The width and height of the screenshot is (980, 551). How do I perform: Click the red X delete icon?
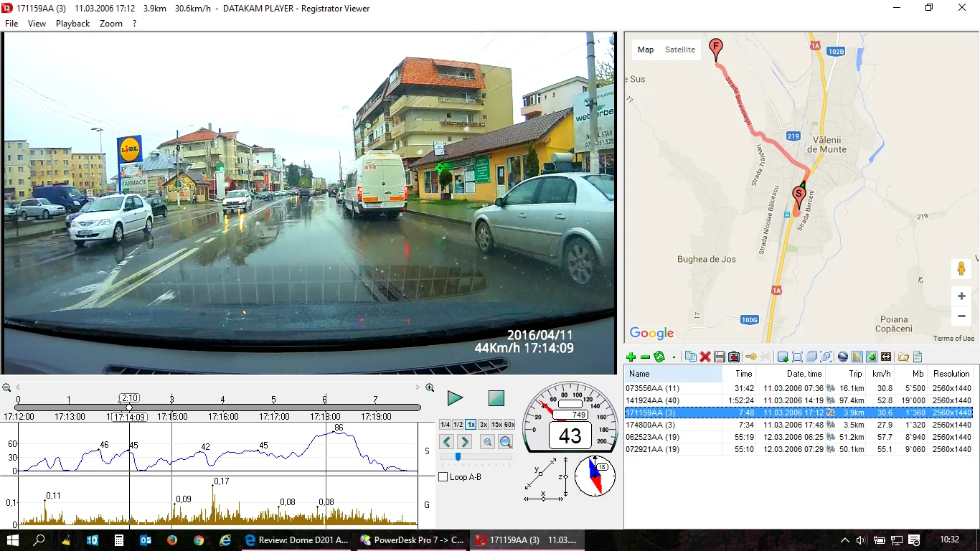705,357
